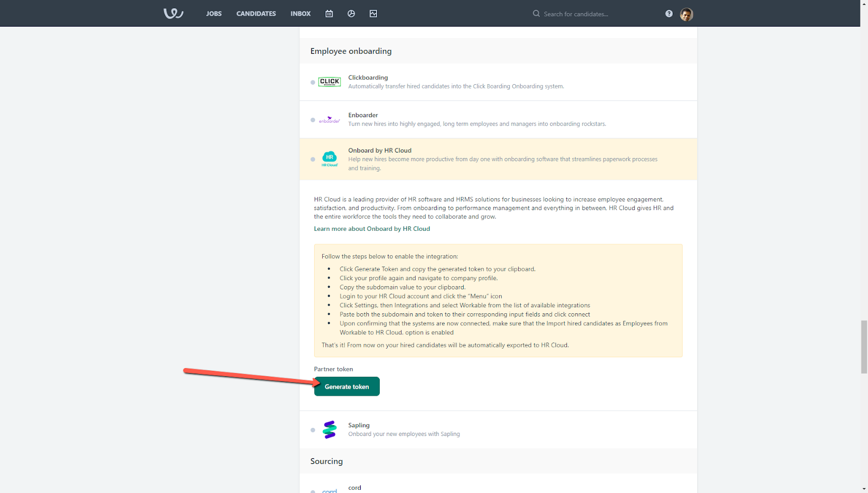Click the Workable logo in the header

(x=174, y=14)
